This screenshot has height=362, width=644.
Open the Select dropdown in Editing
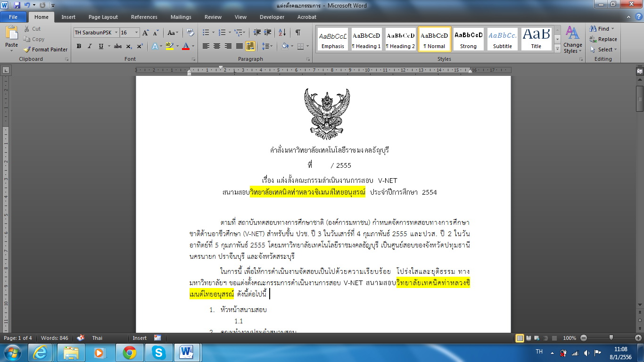603,49
